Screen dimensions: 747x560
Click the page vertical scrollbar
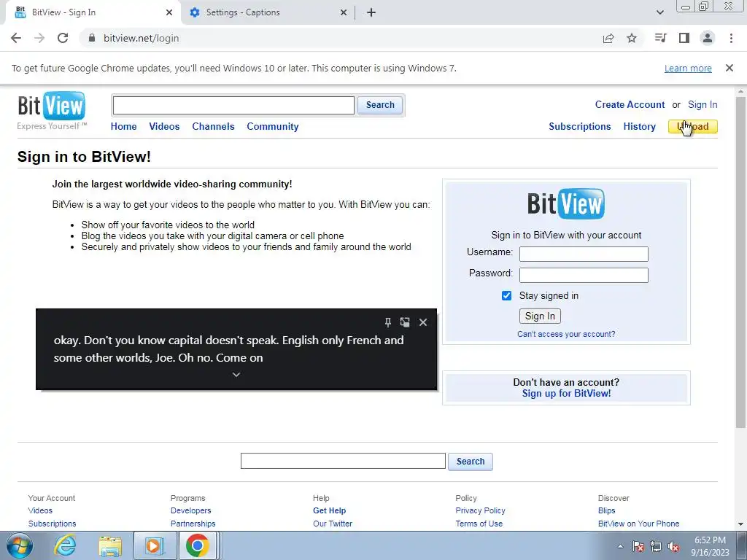coord(740,262)
